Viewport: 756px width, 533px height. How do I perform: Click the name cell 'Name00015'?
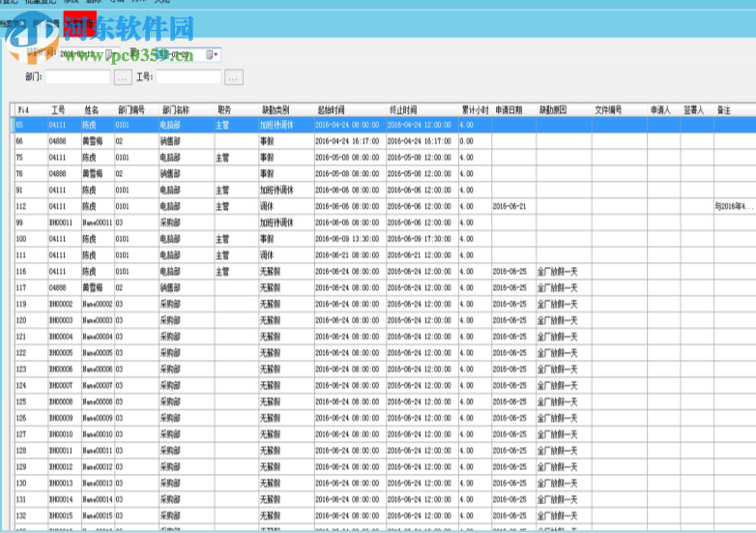tap(98, 516)
